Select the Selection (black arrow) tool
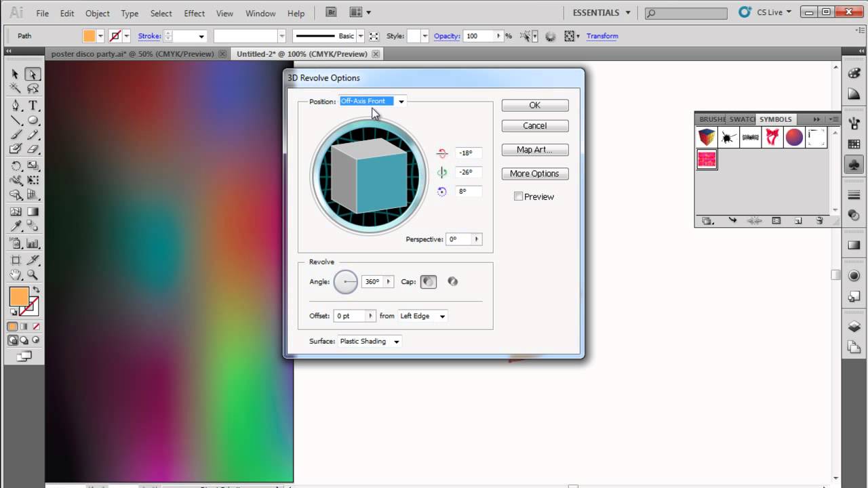 (x=15, y=75)
